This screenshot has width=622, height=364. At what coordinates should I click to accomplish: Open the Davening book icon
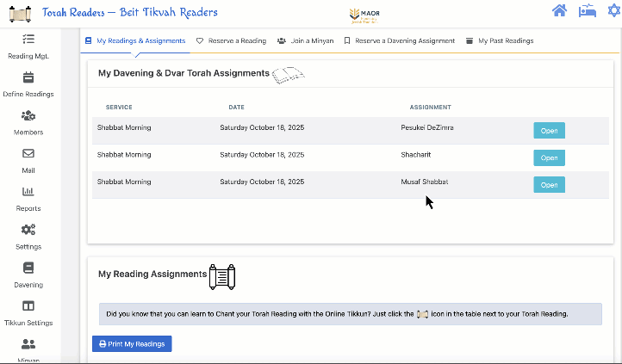point(28,268)
